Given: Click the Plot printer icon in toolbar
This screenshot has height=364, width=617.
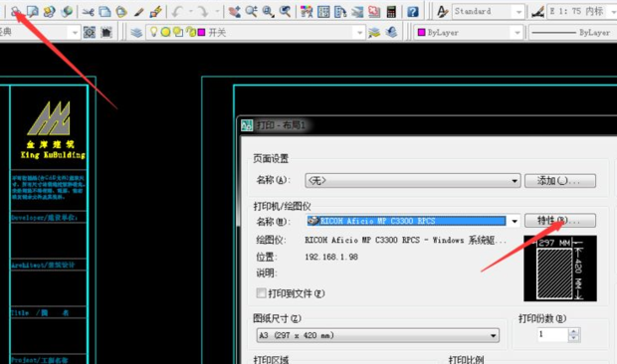Looking at the screenshot, I should [x=15, y=11].
